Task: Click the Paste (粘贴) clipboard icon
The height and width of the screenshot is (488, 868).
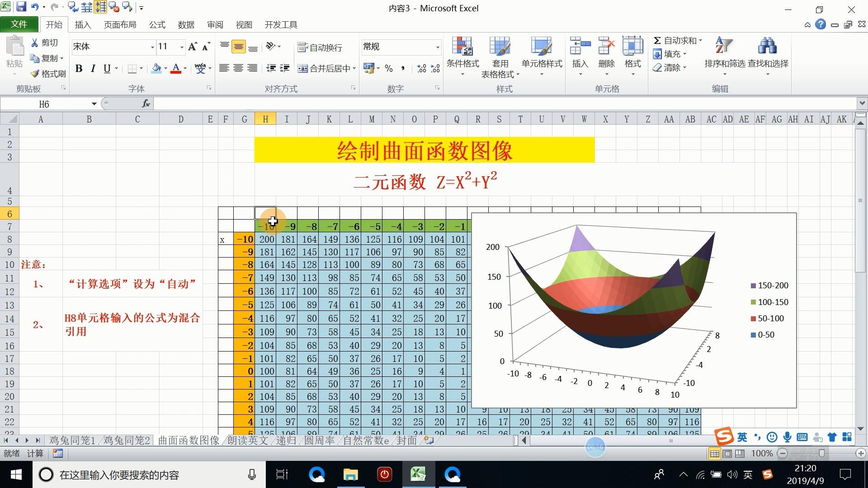Action: click(14, 47)
